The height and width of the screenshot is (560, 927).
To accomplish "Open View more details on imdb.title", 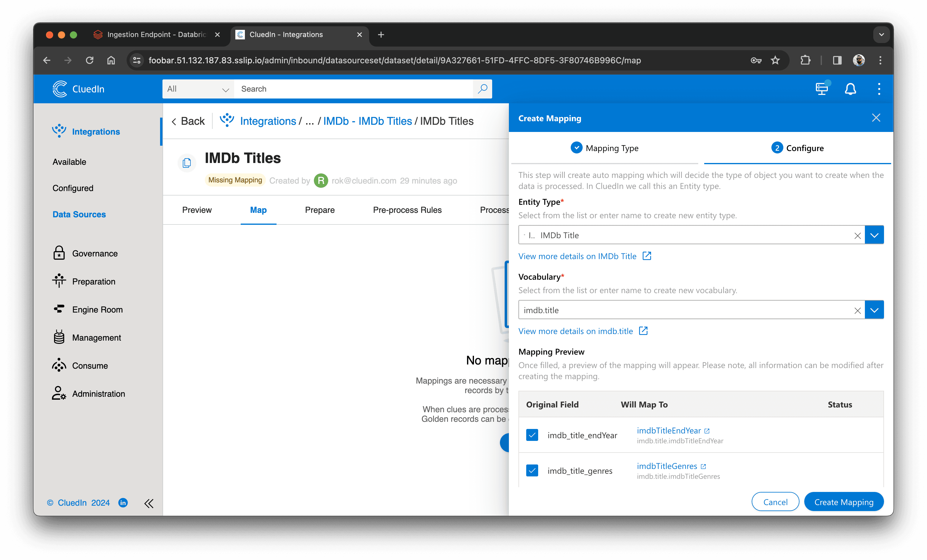I will point(583,331).
